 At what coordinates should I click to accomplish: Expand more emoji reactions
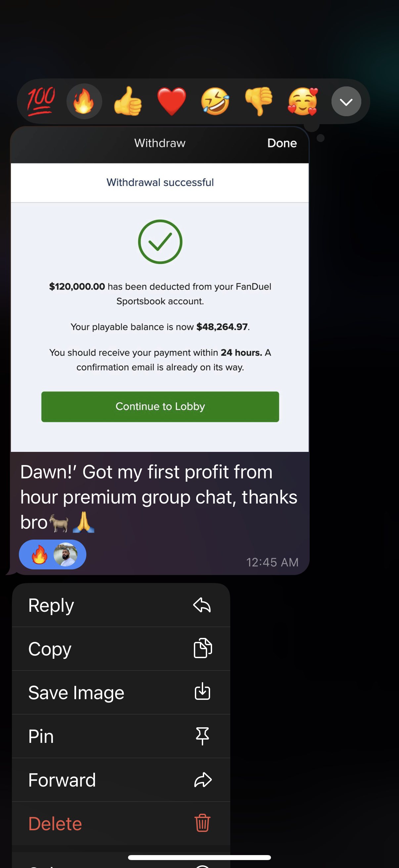346,101
